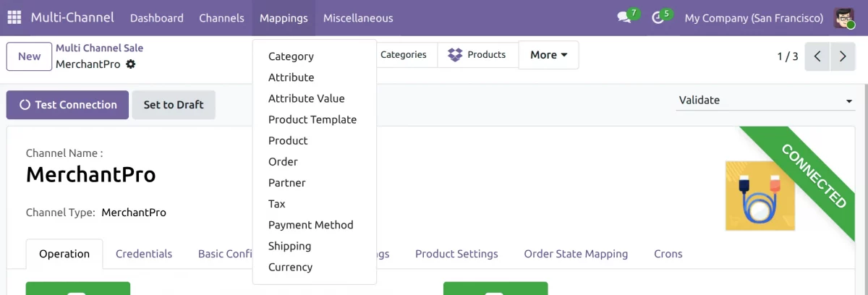Open the chat messages icon
The width and height of the screenshot is (868, 295).
pyautogui.click(x=624, y=18)
